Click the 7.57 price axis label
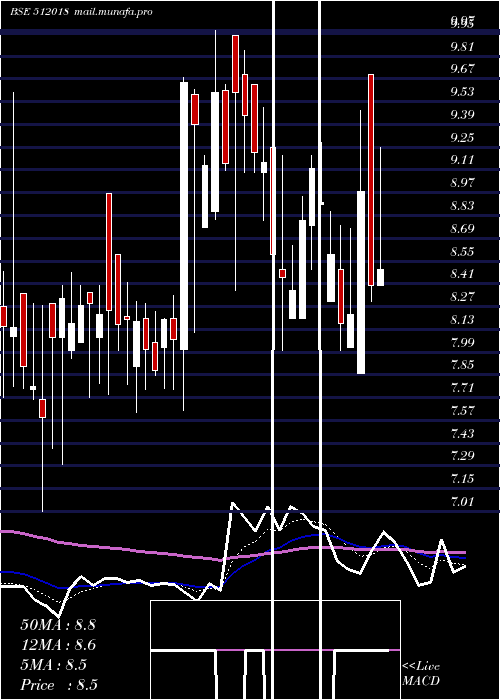 click(462, 410)
